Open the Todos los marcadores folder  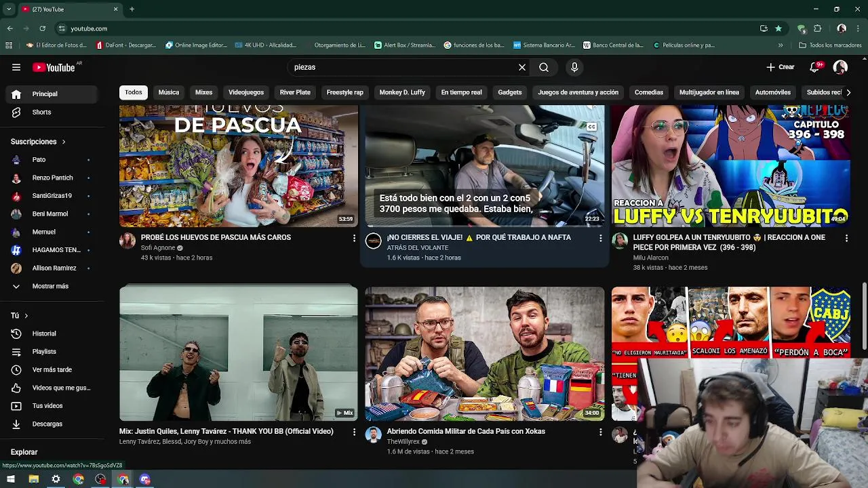(x=830, y=45)
